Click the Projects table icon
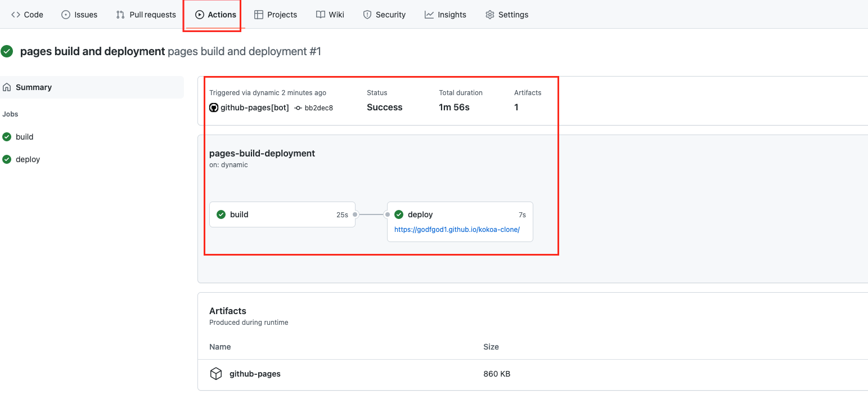Screen dimensions: 868x407 click(259, 15)
